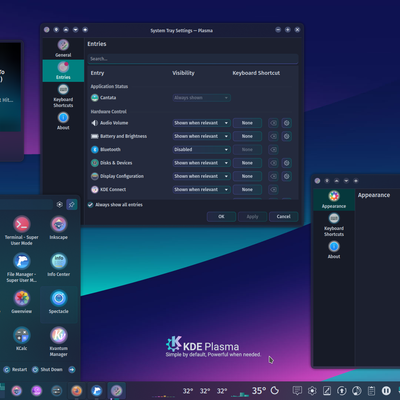Open notifications icon in system tray
Viewport: 400px width, 400px height.
[297, 390]
